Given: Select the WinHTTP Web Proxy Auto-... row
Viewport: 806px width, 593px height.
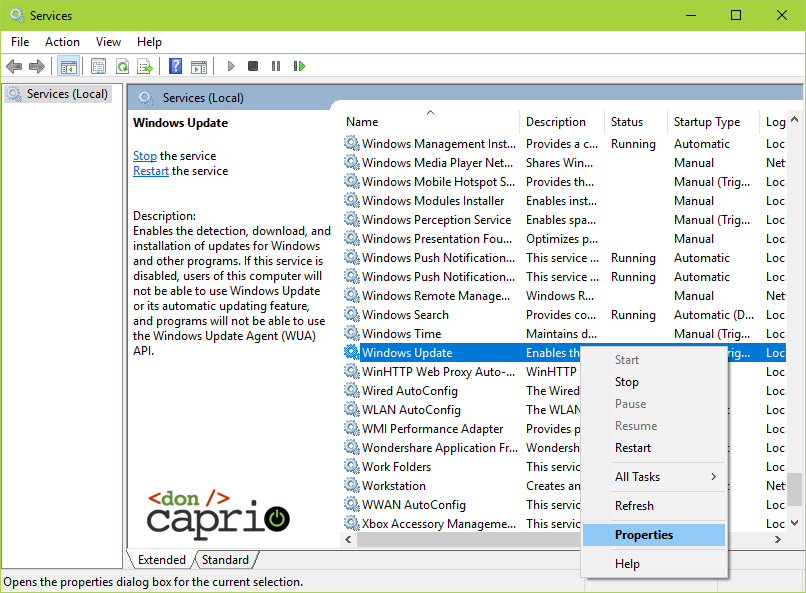Looking at the screenshot, I should tap(462, 371).
